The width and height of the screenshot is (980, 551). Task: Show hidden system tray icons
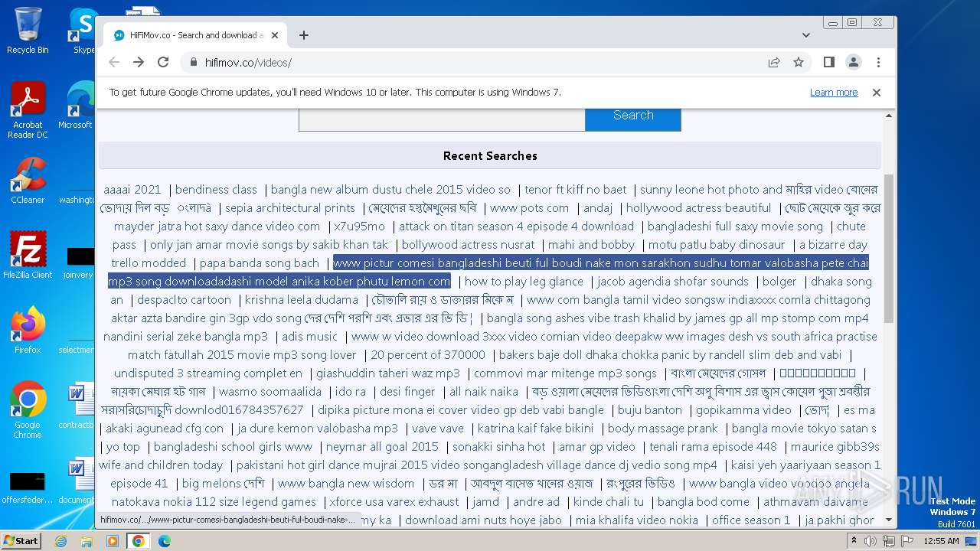coord(854,541)
